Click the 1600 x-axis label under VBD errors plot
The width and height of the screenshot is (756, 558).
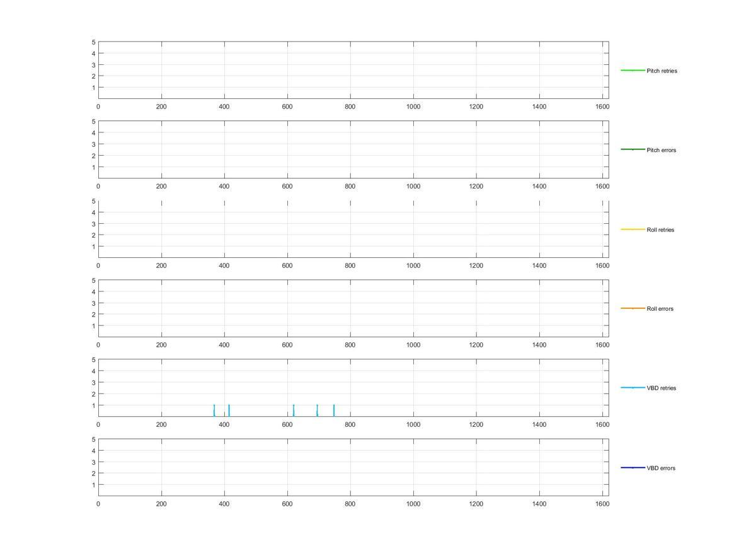click(602, 504)
